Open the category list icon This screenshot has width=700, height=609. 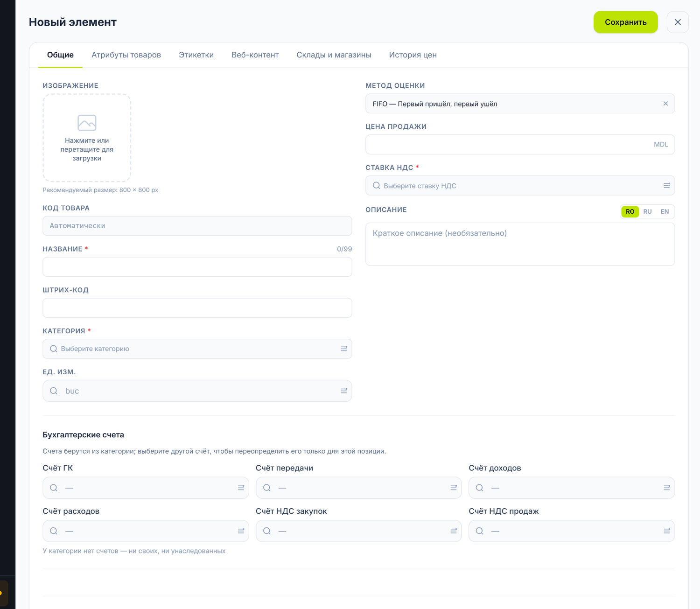[x=344, y=349]
